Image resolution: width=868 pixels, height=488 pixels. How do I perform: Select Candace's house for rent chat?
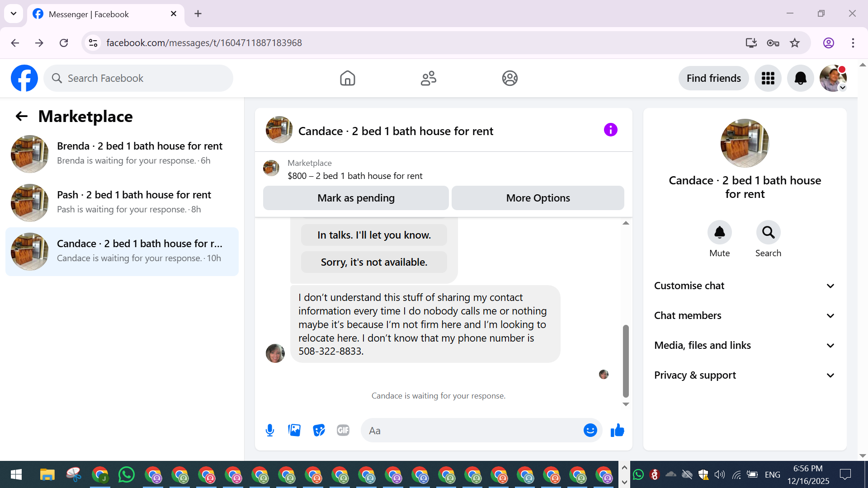click(122, 251)
